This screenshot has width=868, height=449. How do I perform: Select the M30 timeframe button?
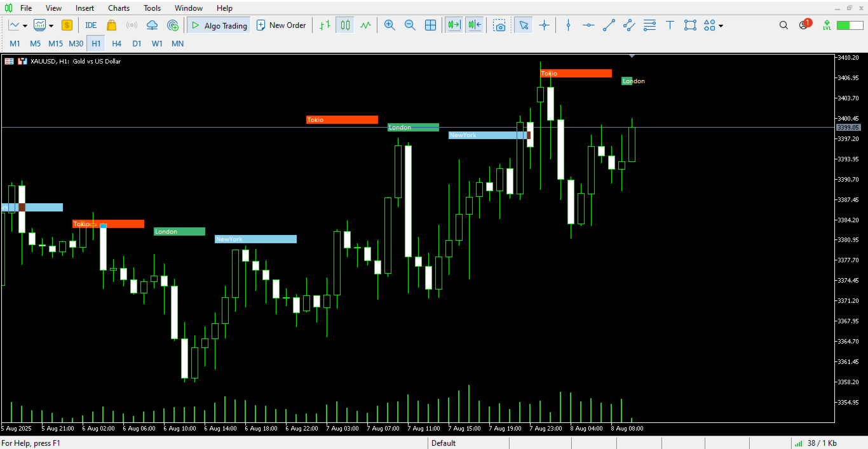coord(76,44)
